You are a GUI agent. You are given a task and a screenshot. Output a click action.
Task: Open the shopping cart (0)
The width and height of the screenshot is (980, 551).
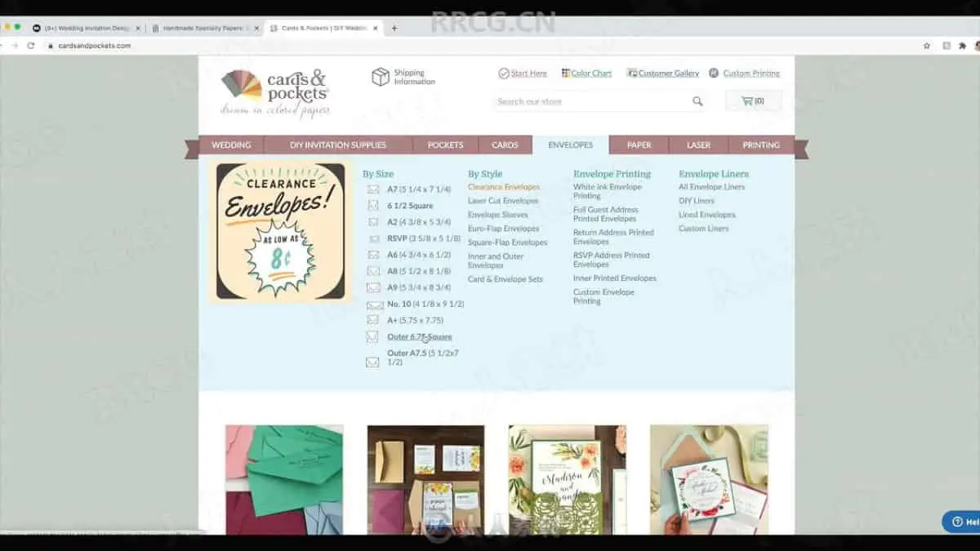[753, 101]
